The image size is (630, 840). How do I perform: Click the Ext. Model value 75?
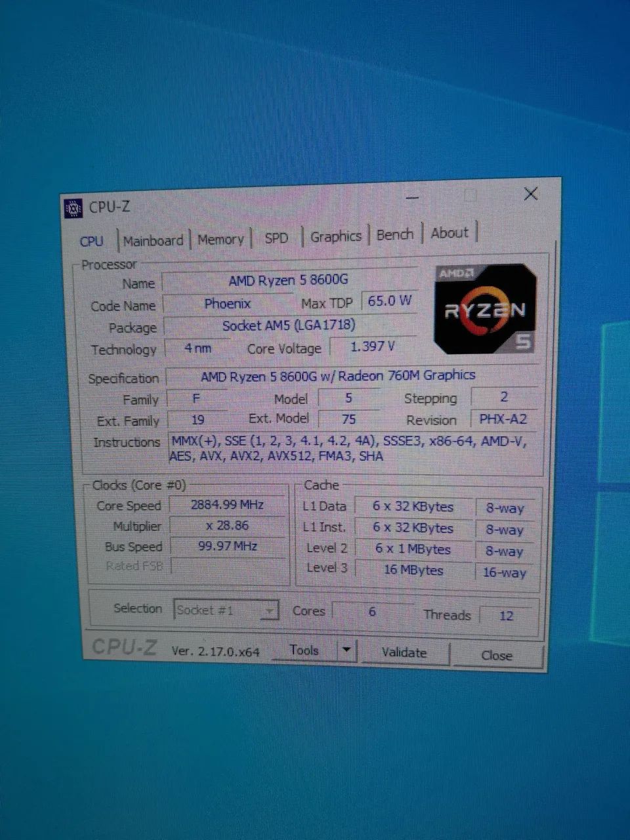tap(348, 419)
